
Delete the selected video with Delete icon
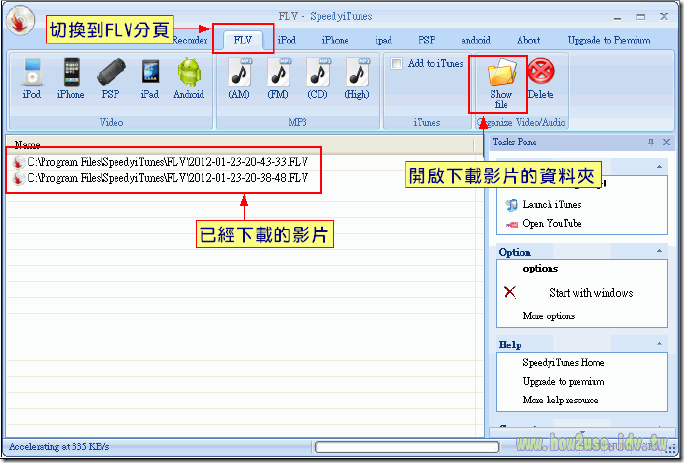[x=540, y=75]
